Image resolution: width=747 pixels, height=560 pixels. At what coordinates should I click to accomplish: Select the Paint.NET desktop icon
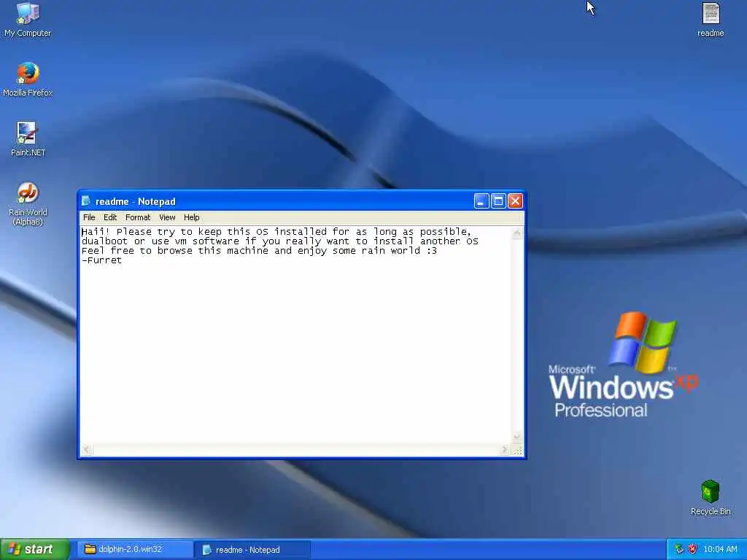pos(28,139)
